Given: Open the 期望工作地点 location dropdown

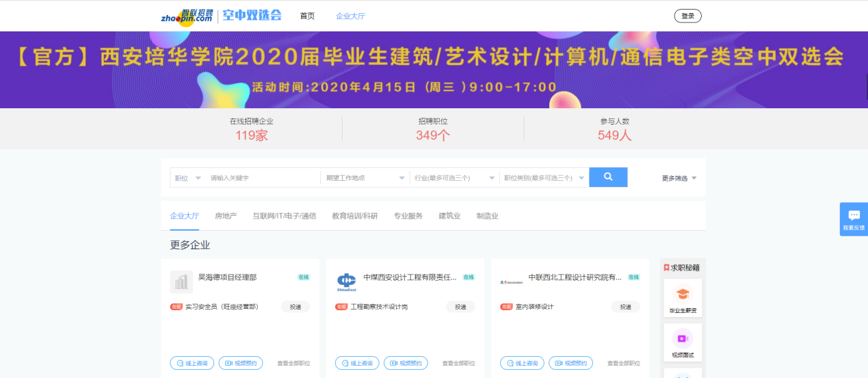Looking at the screenshot, I should point(365,178).
